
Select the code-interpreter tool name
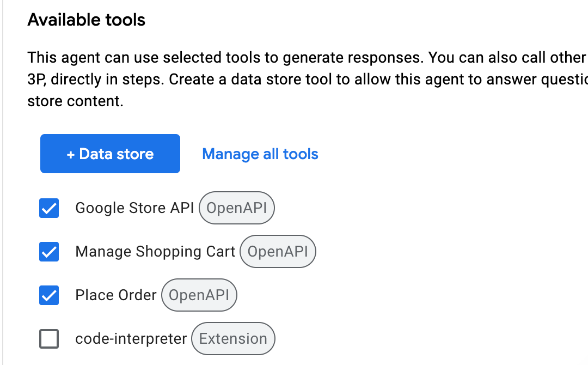[x=131, y=338]
